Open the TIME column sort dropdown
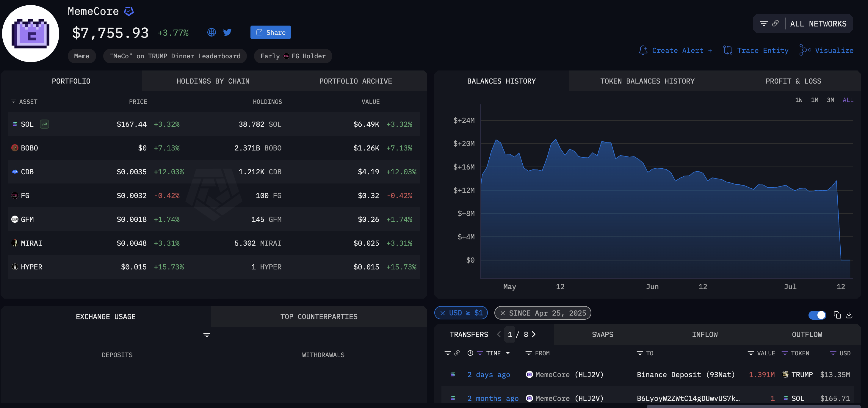Viewport: 868px width, 408px height. pyautogui.click(x=508, y=353)
